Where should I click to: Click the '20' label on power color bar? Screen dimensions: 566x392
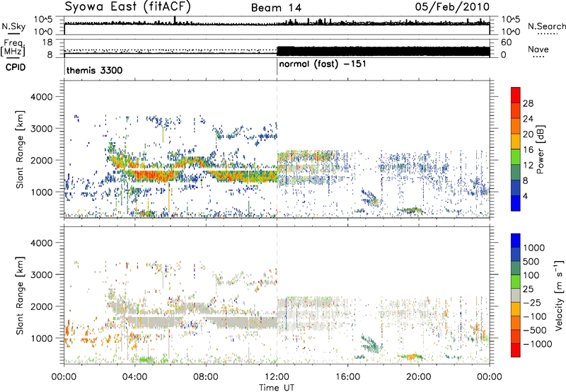[528, 134]
